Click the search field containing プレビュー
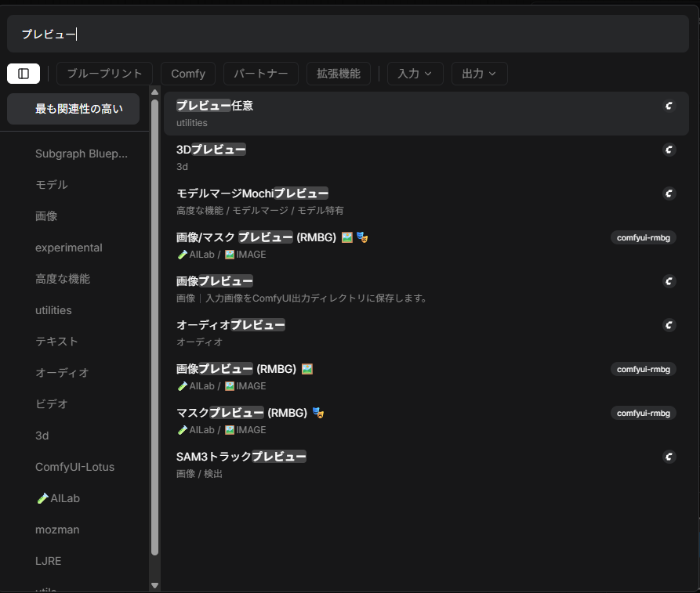 (x=348, y=34)
